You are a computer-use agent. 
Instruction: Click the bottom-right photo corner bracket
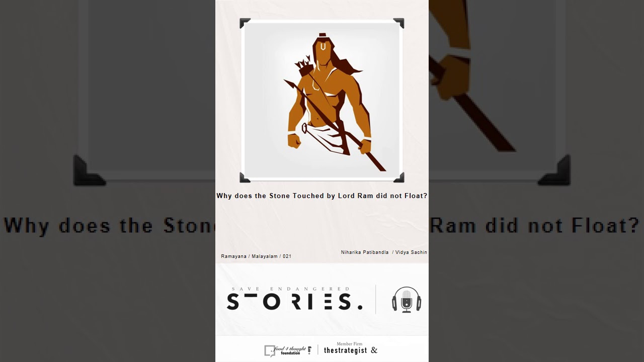coord(398,177)
